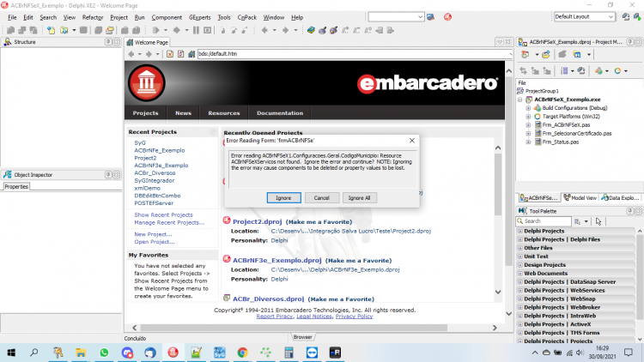Open the Project menu
Image resolution: width=644 pixels, height=362 pixels.
[x=118, y=18]
